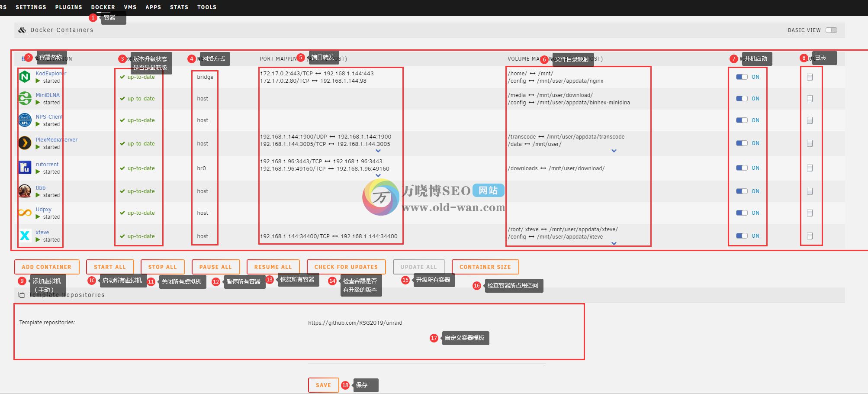Toggle autostart for xteve
The height and width of the screenshot is (394, 868).
coord(742,236)
